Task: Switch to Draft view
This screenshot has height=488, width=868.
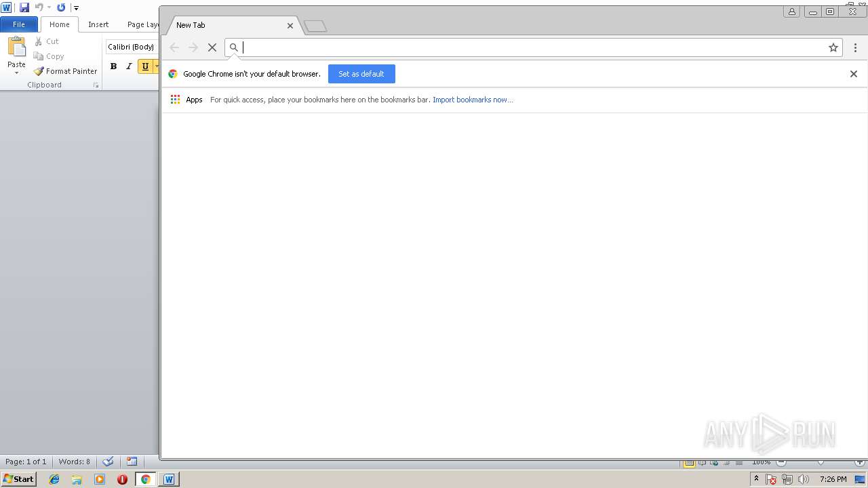Action: [x=738, y=462]
